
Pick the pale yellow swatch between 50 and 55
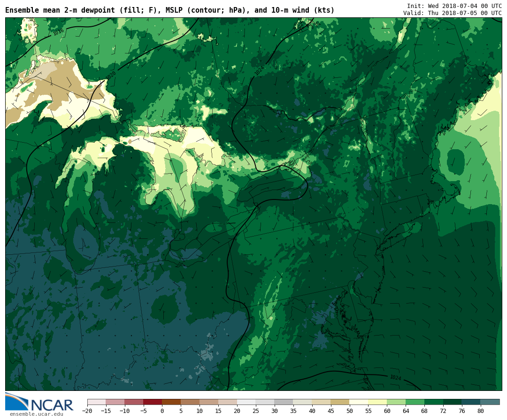pyautogui.click(x=359, y=402)
